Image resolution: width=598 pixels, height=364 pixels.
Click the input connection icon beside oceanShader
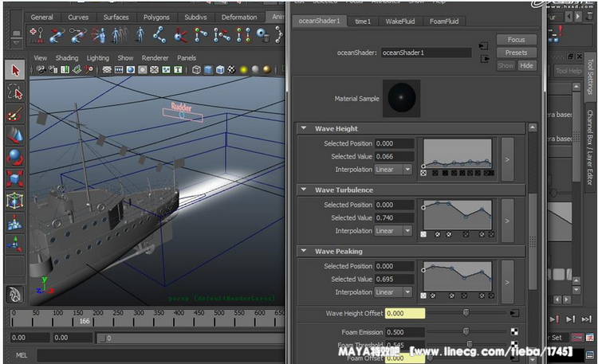click(484, 46)
